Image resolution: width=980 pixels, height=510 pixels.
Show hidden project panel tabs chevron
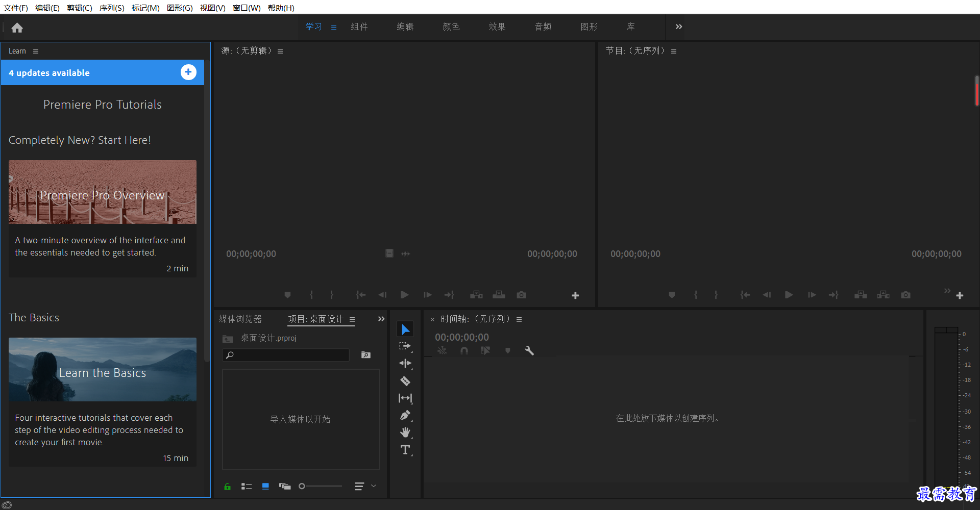point(381,319)
